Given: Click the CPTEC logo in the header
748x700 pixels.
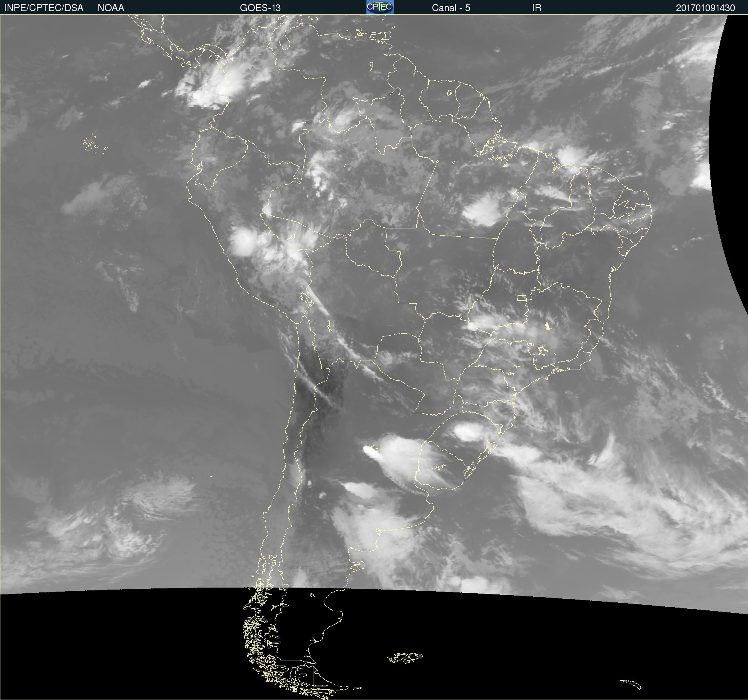Looking at the screenshot, I should 380,7.
